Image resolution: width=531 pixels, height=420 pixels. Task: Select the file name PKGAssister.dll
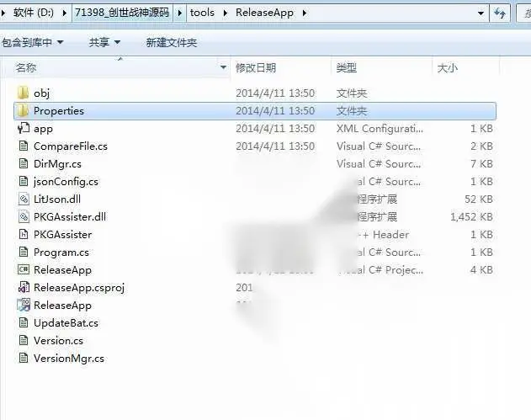point(70,217)
